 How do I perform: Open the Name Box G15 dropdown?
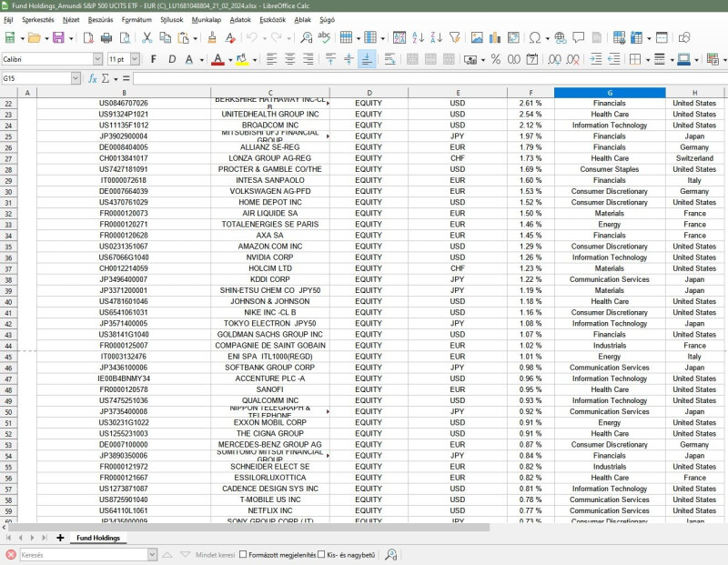(x=76, y=78)
